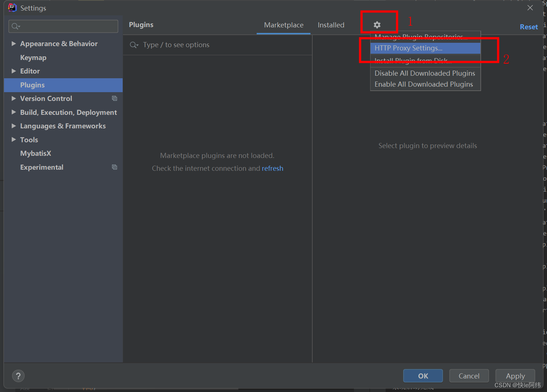This screenshot has width=547, height=392.
Task: Select Plugins in the settings tree
Action: 63,85
